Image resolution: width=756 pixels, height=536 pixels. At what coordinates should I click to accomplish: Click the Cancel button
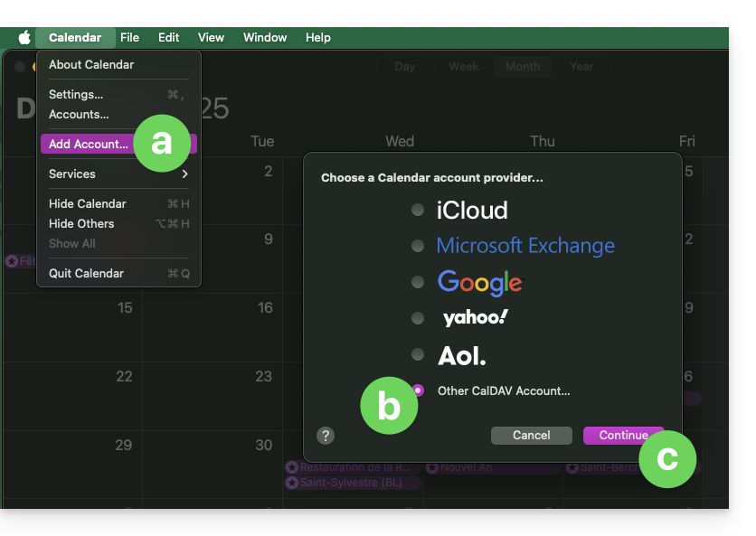point(532,435)
